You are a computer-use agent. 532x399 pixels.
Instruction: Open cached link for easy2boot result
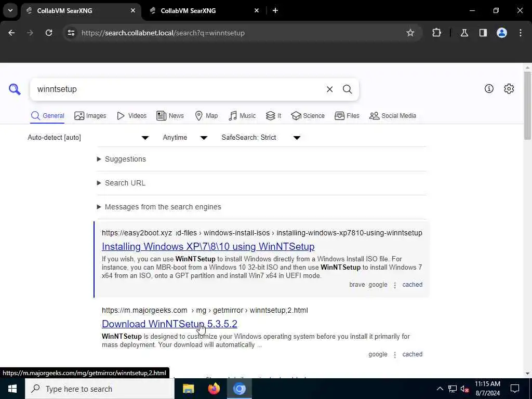point(412,285)
